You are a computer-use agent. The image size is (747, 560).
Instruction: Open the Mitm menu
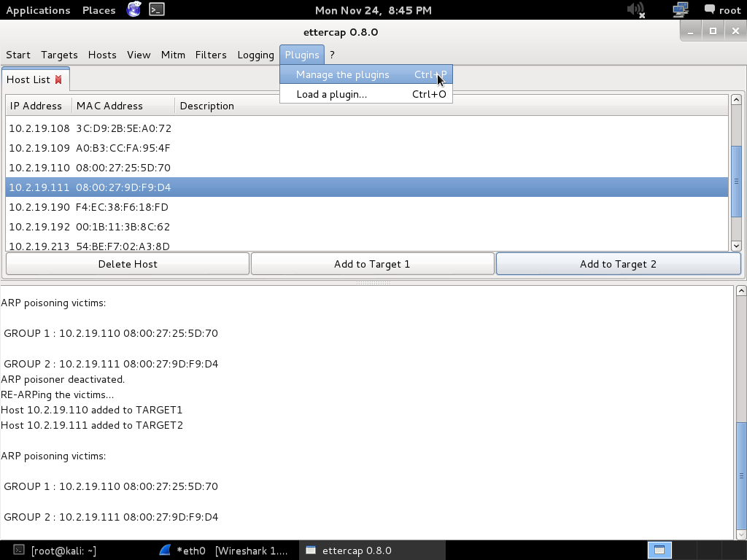173,55
